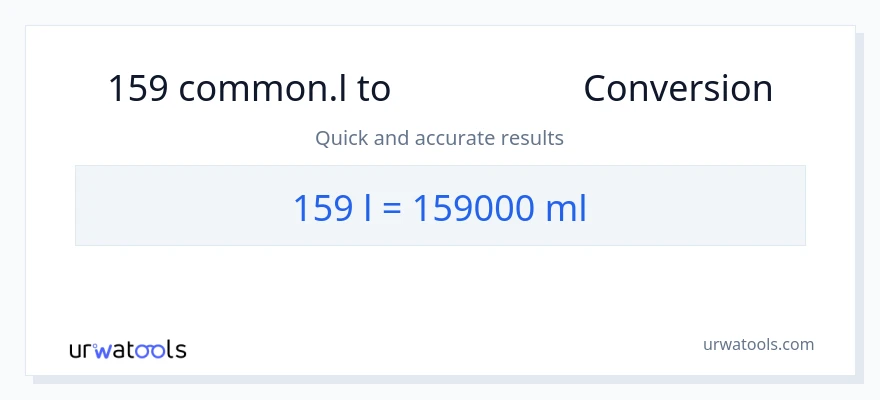The width and height of the screenshot is (880, 400).
Task: Select the "Quick and accurate results" subtitle
Action: pos(439,138)
